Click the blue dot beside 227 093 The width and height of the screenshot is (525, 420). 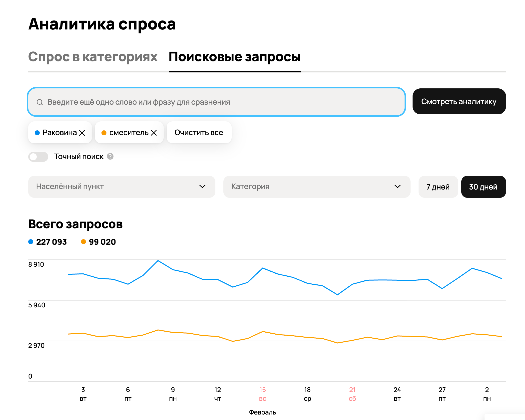[x=31, y=242]
